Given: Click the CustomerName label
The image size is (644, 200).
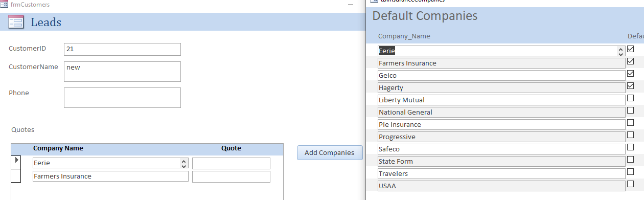Looking at the screenshot, I should [33, 67].
